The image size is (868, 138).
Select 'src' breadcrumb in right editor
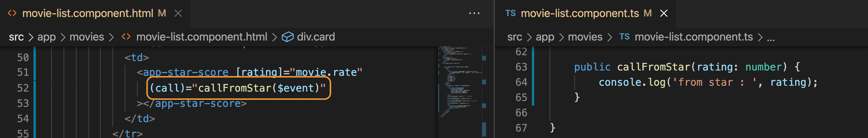click(x=515, y=37)
